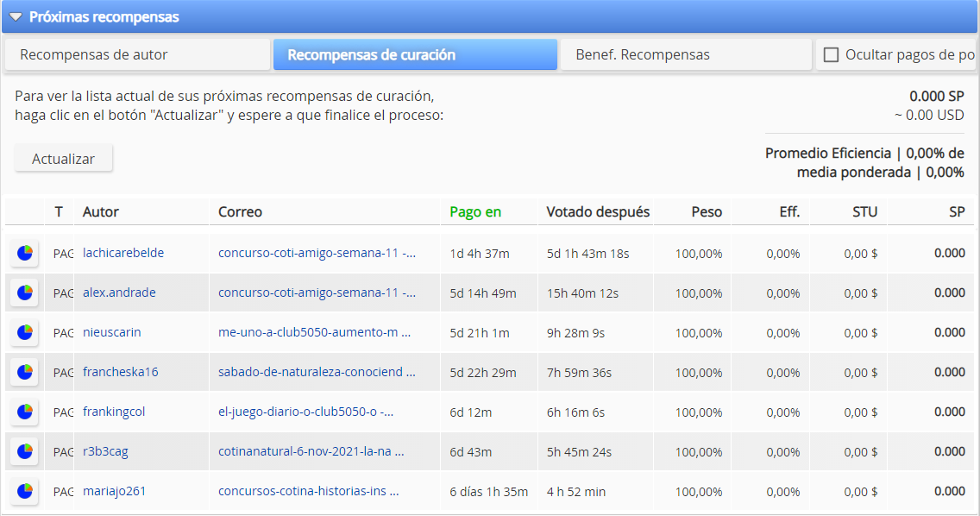Sort by the T column header
The width and height of the screenshot is (980, 516).
[59, 212]
